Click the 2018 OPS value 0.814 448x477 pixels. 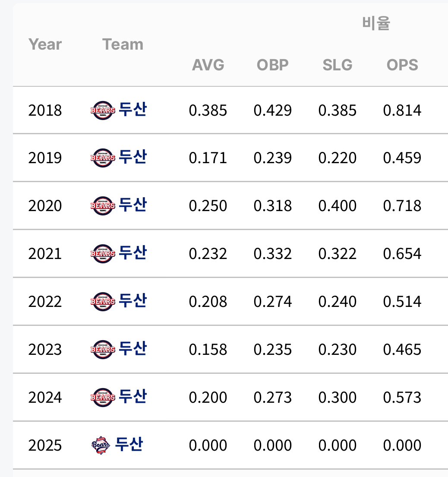coord(402,111)
